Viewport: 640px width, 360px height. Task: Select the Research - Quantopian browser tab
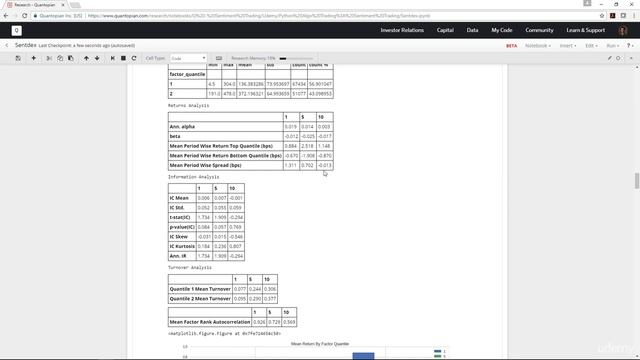[35, 5]
